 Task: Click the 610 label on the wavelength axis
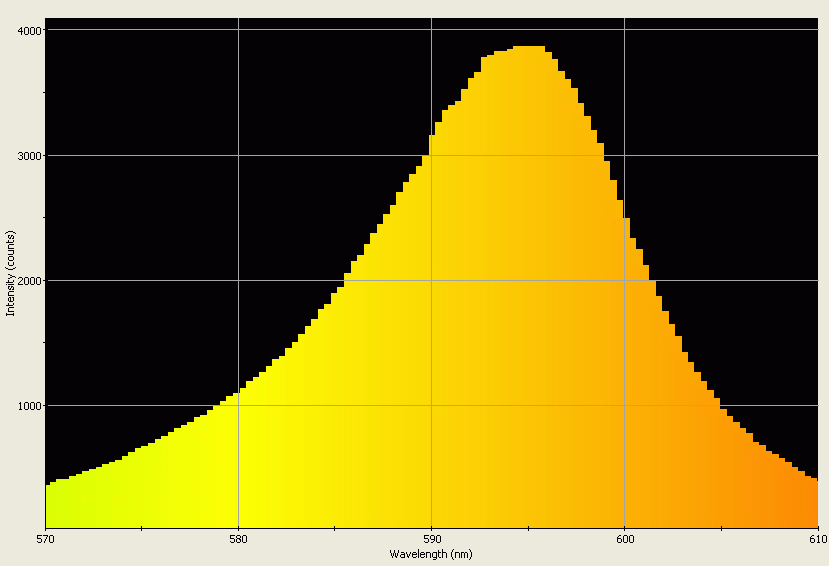814,540
